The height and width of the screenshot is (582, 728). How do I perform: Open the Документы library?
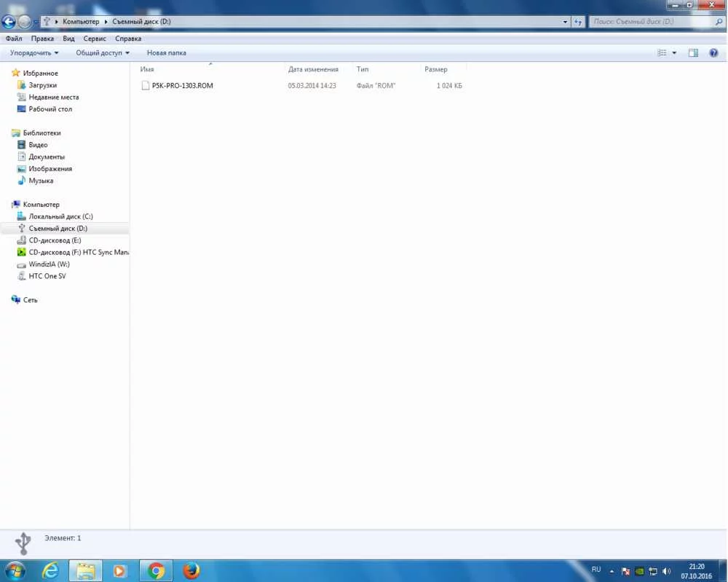tap(47, 157)
